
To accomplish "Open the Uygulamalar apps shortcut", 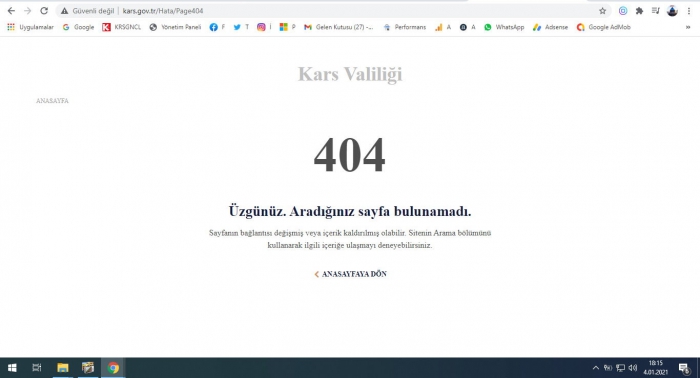I will pyautogui.click(x=30, y=27).
